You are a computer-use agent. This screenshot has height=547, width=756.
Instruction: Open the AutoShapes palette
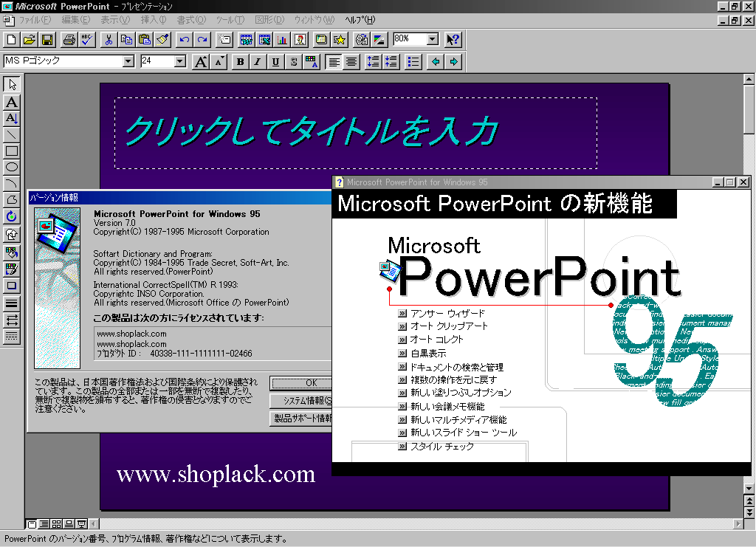[x=12, y=234]
